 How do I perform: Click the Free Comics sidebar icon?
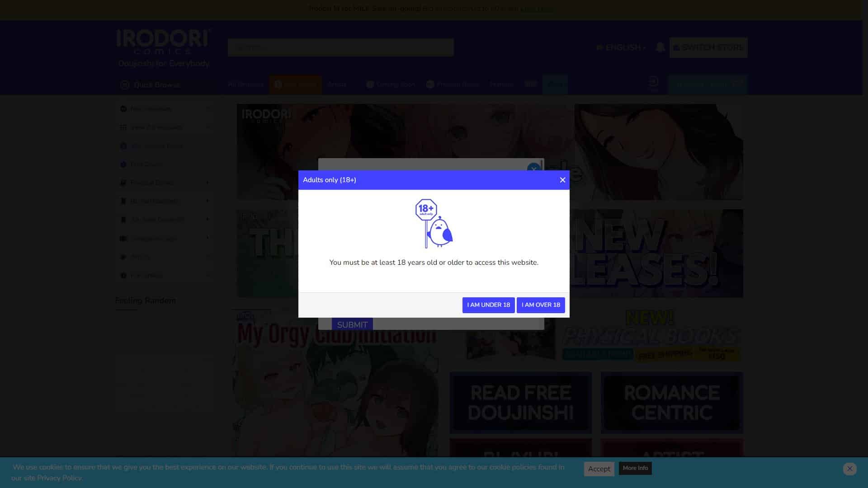[x=123, y=164]
